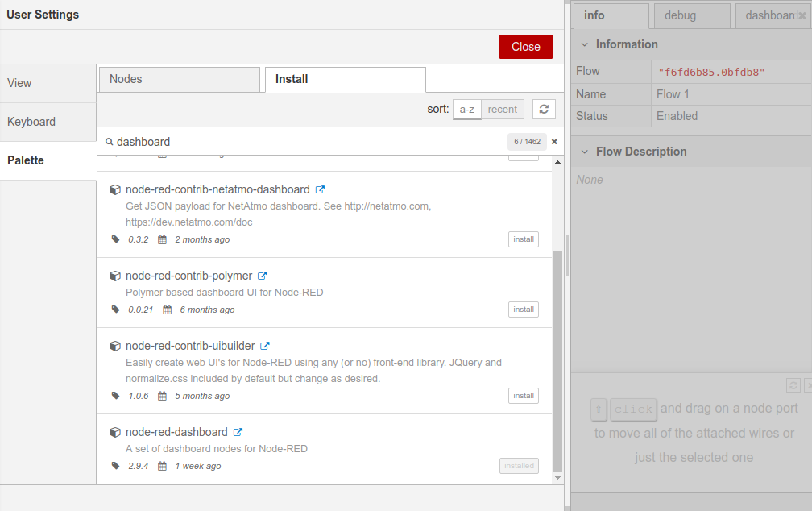
Task: Install node-red-contrib-uibuilder
Action: coord(524,396)
